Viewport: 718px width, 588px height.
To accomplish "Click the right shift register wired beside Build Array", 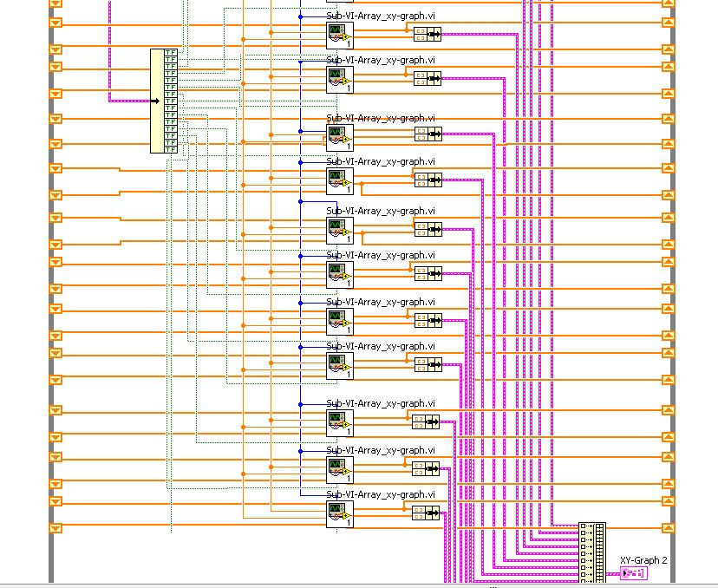I will (x=669, y=528).
